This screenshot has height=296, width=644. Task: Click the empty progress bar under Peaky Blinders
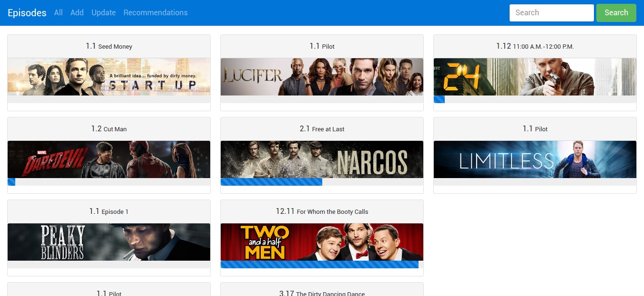(109, 264)
